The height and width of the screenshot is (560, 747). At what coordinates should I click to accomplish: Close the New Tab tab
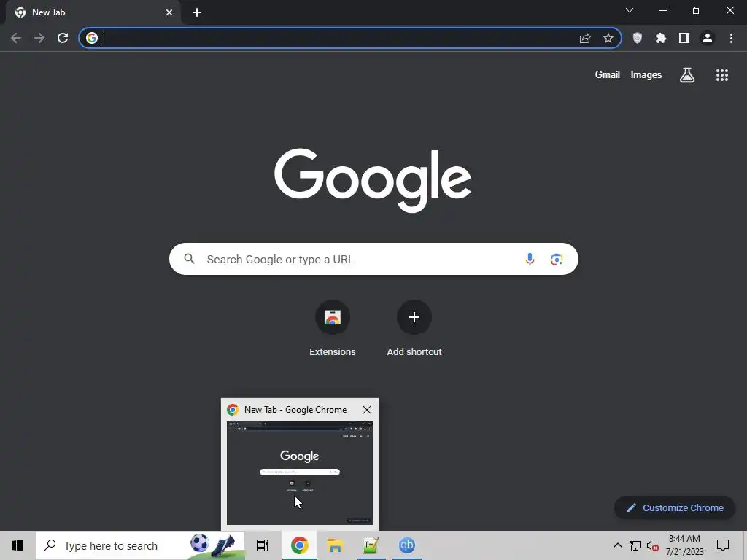point(169,12)
